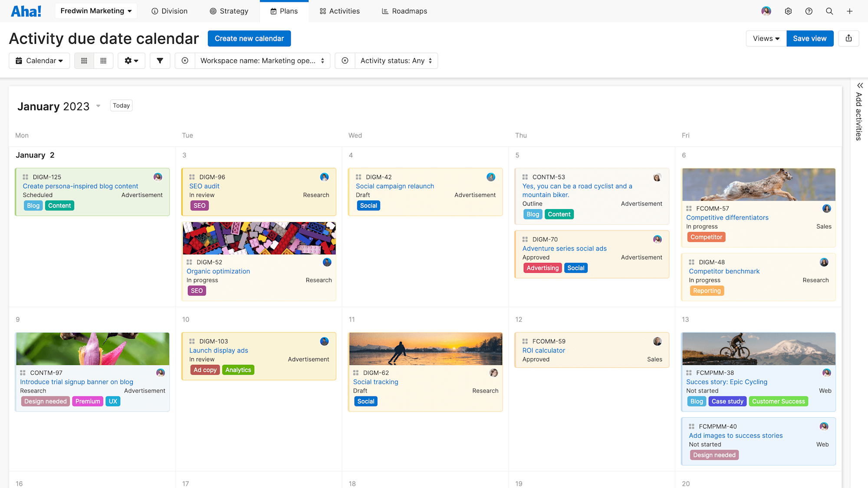Click the share/export icon
Viewport: 868px width, 488px height.
848,39
